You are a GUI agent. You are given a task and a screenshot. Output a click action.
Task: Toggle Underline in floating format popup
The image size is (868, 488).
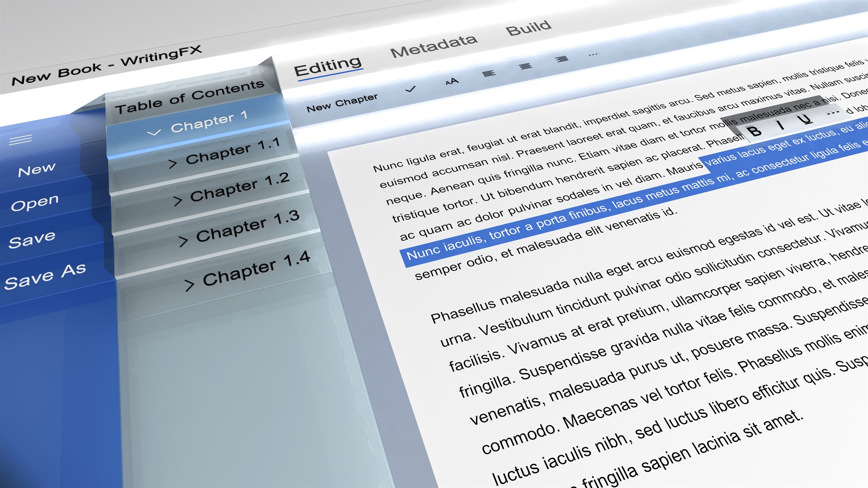pos(805,119)
